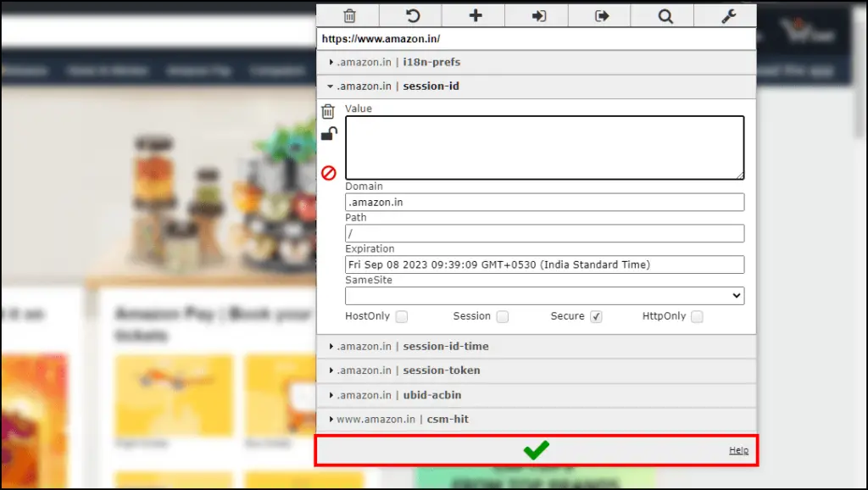The height and width of the screenshot is (490, 868).
Task: Expand the i18n-prefs cookie row
Action: (x=536, y=63)
